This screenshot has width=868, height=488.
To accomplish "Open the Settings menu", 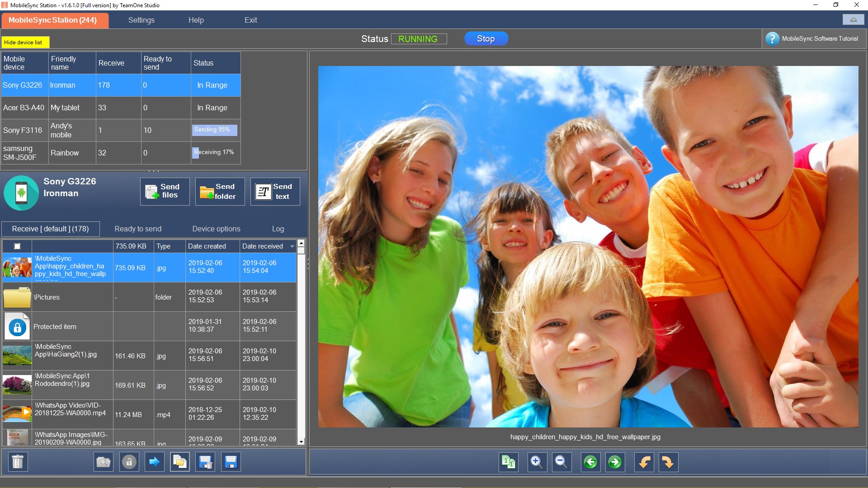I will (141, 20).
